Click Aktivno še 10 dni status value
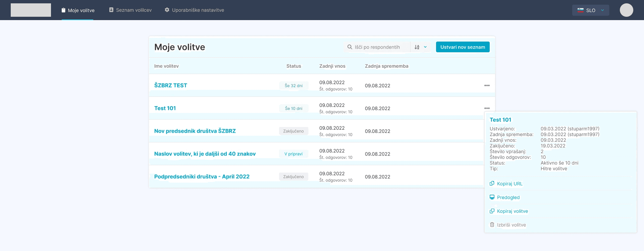This screenshot has height=251, width=644. [559, 163]
